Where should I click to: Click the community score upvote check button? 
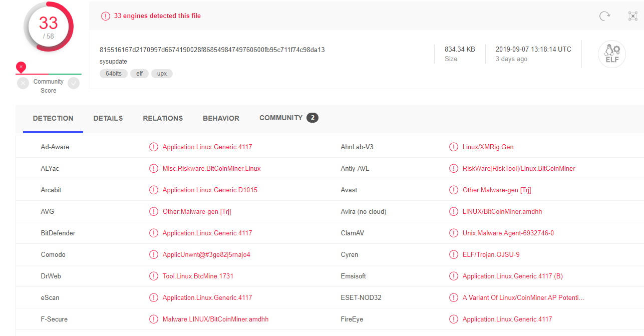[x=74, y=83]
